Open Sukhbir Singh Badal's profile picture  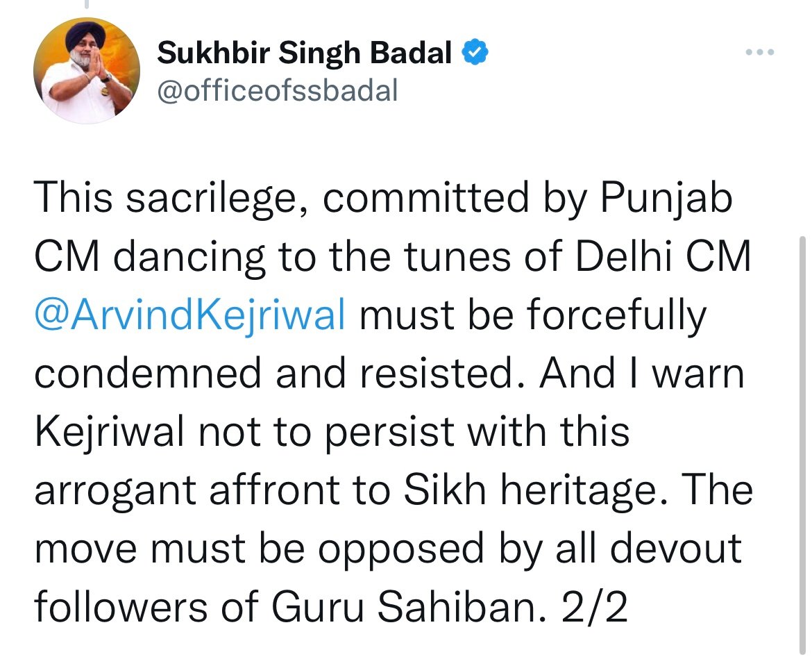click(x=87, y=70)
